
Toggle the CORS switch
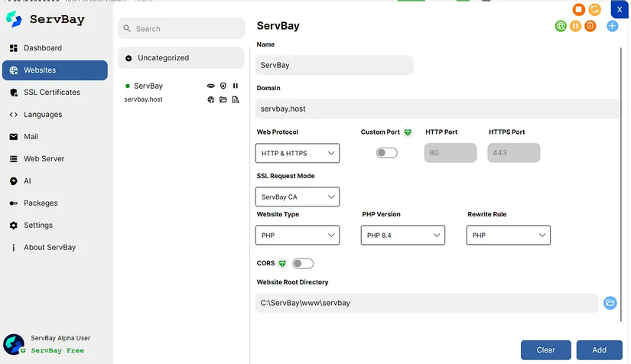(303, 264)
